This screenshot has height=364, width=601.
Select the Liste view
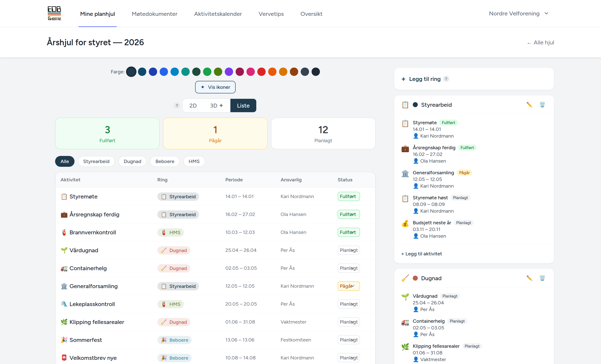(243, 105)
